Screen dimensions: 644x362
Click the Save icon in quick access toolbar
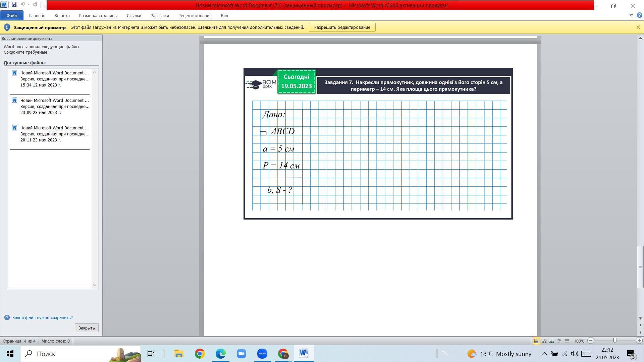(14, 5)
